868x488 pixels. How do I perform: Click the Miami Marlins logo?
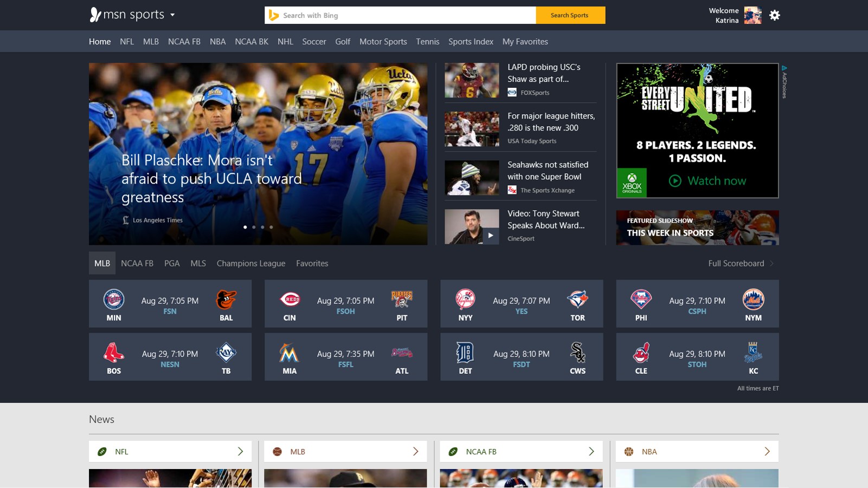[289, 353]
